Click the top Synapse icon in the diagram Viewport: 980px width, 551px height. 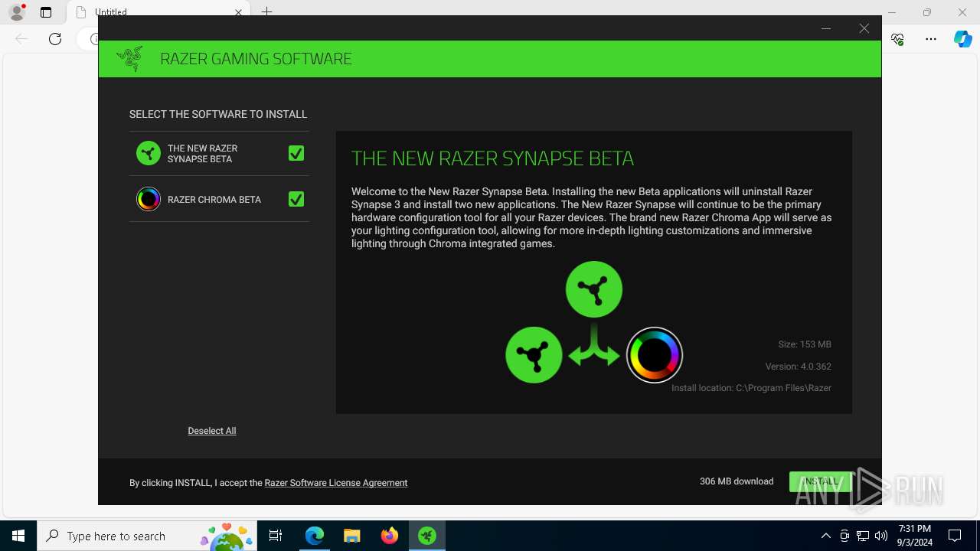594,289
